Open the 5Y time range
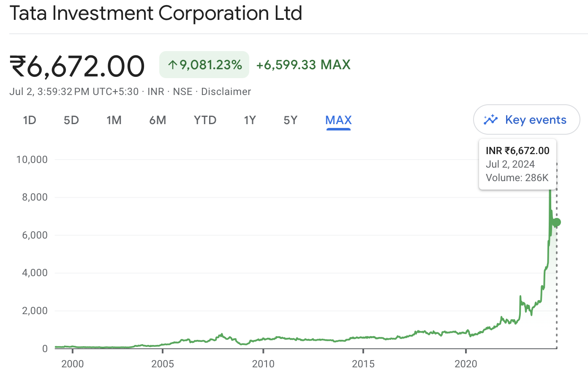Image resolution: width=588 pixels, height=380 pixels. [x=291, y=120]
